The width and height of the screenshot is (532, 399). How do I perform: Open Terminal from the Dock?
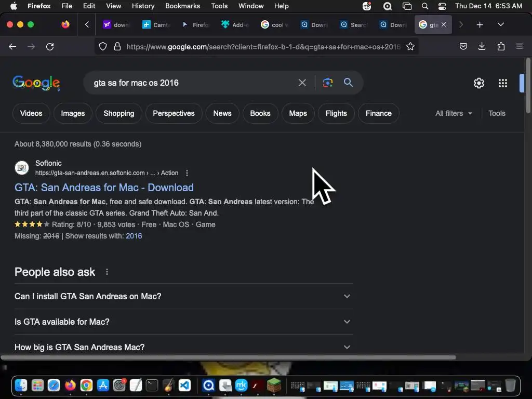tap(152, 385)
